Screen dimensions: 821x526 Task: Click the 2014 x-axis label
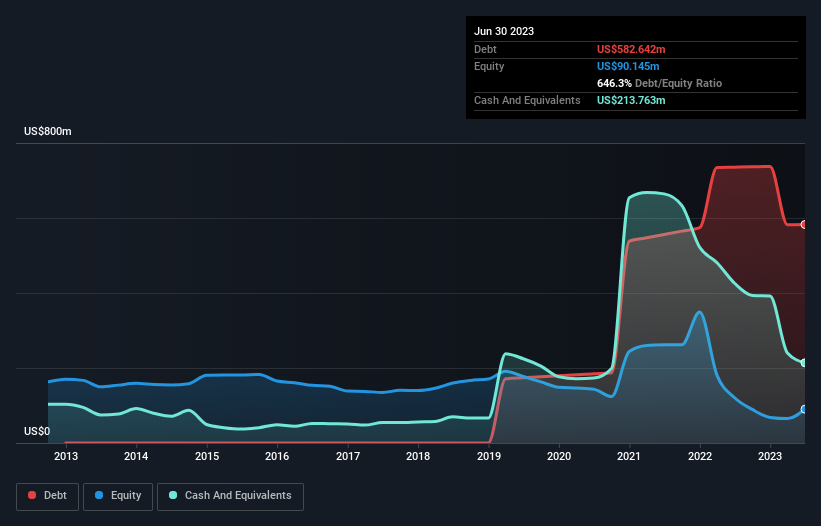click(x=136, y=456)
